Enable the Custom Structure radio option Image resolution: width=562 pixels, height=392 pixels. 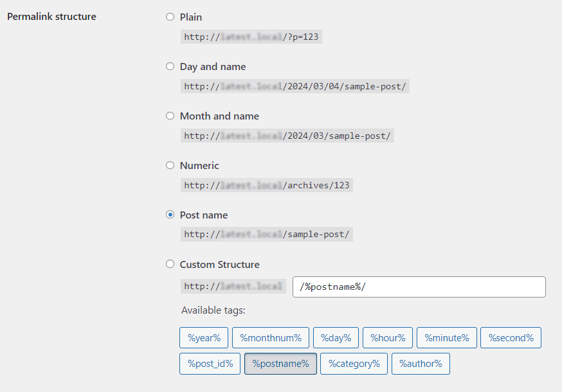(x=170, y=264)
